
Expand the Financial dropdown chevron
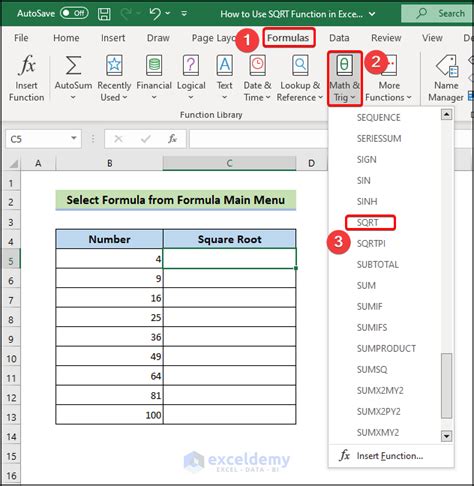click(154, 98)
